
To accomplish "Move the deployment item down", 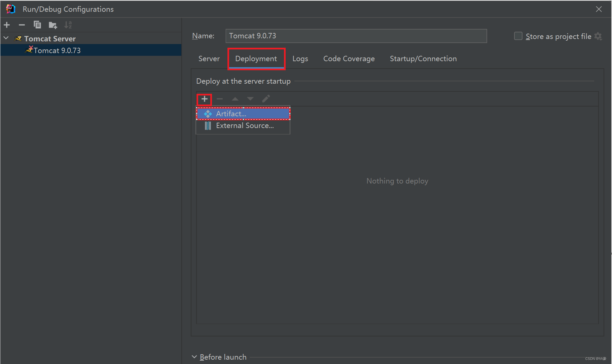I will pyautogui.click(x=250, y=99).
